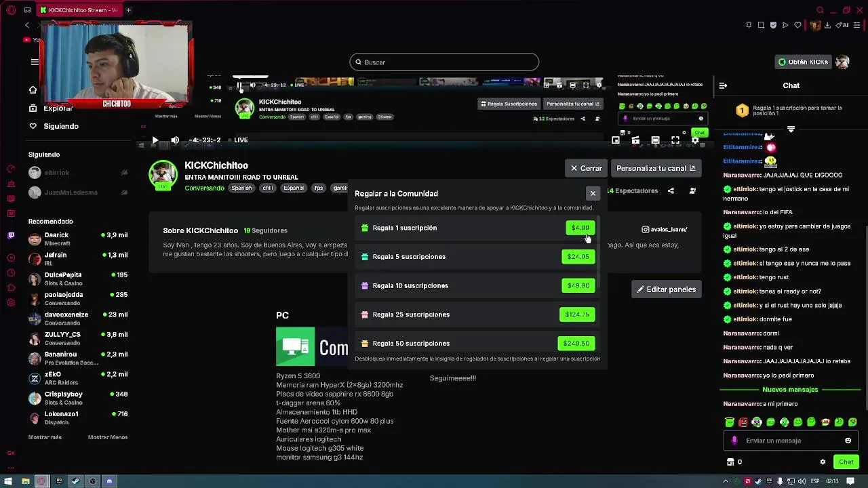Open recommended channel DulcePepita
This screenshot has width=868, height=488.
pos(78,279)
